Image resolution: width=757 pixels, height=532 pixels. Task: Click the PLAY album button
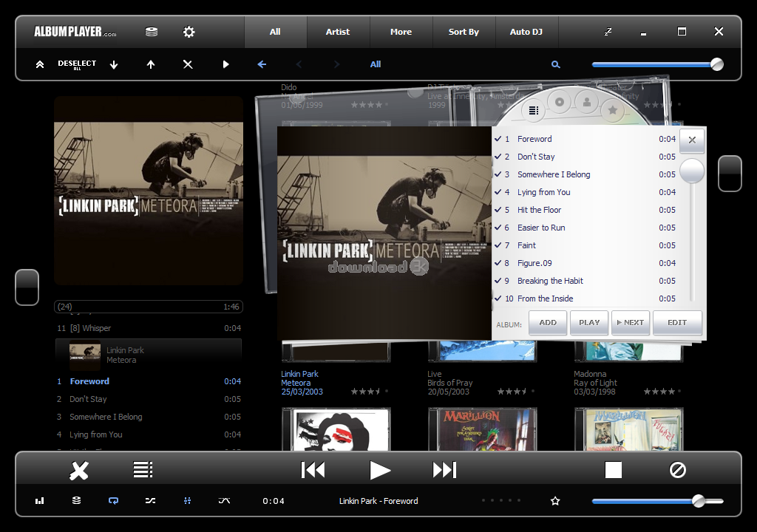[589, 322]
